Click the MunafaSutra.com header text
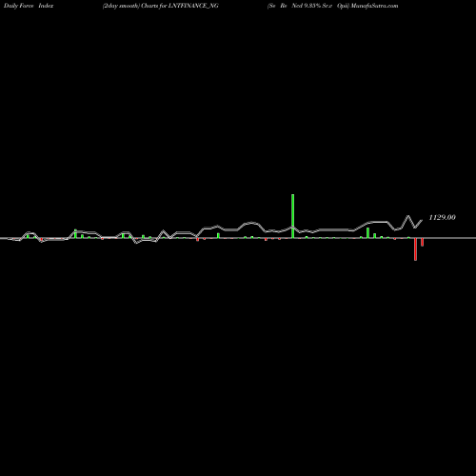The width and height of the screenshot is (476, 476). click(374, 6)
